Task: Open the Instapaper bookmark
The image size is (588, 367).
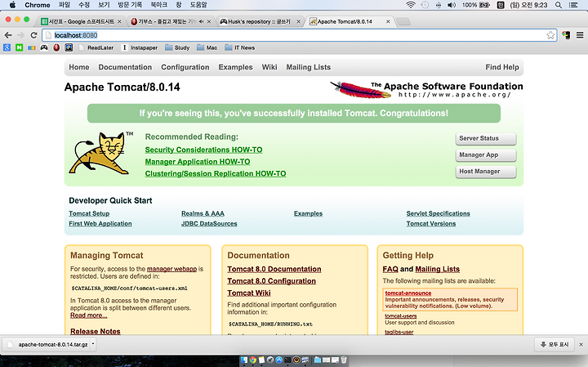Action: tap(140, 47)
